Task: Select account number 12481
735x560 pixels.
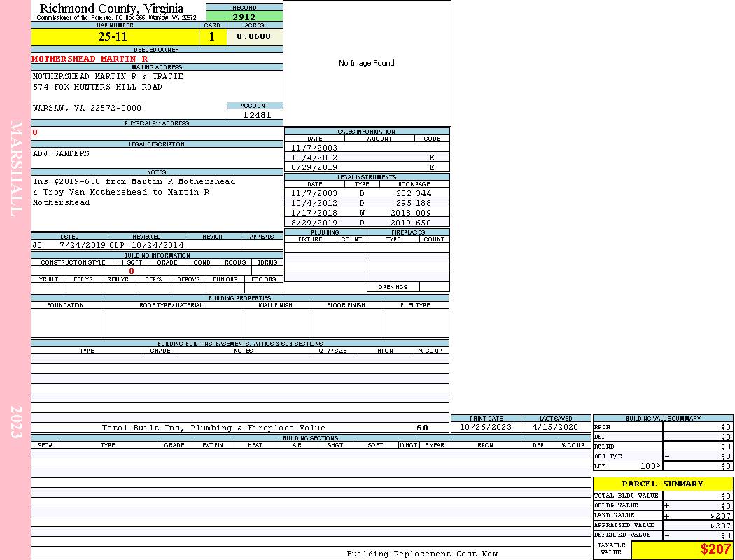Action: [x=256, y=115]
